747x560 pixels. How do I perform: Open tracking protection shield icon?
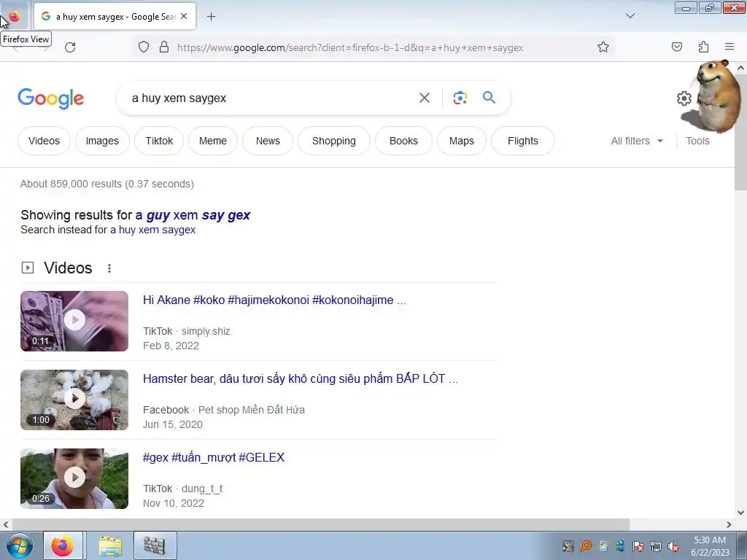pos(144,47)
